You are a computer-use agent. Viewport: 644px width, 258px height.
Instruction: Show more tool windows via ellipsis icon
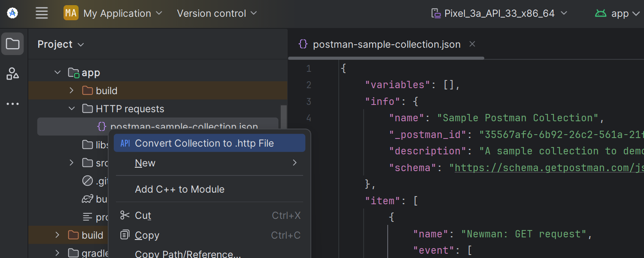[12, 104]
